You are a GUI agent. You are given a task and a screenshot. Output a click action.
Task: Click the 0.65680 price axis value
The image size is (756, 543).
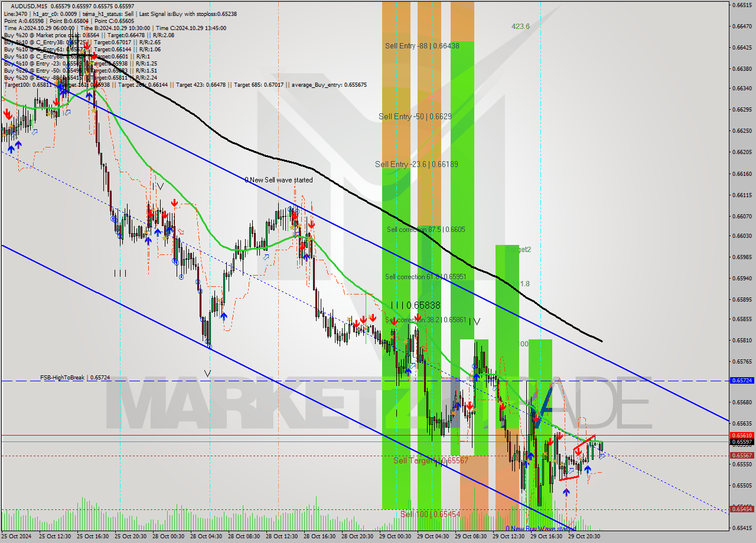[742, 403]
